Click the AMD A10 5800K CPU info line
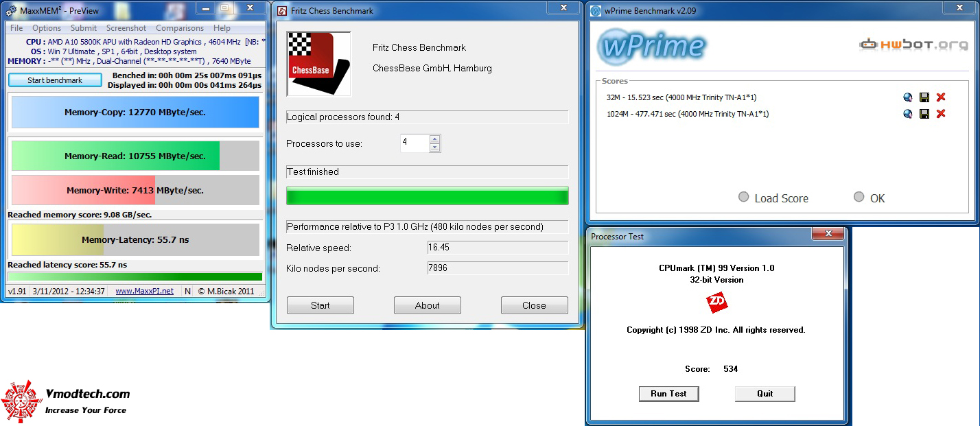980x426 pixels. (145, 42)
